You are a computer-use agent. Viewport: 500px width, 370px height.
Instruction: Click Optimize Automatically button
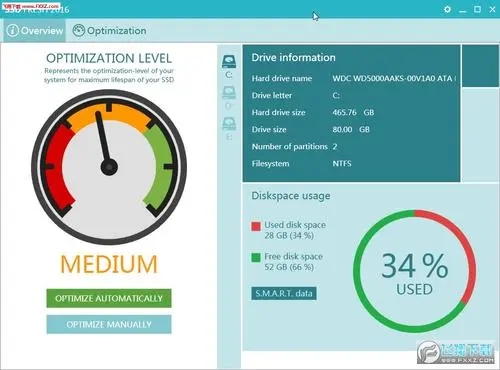[x=109, y=298]
